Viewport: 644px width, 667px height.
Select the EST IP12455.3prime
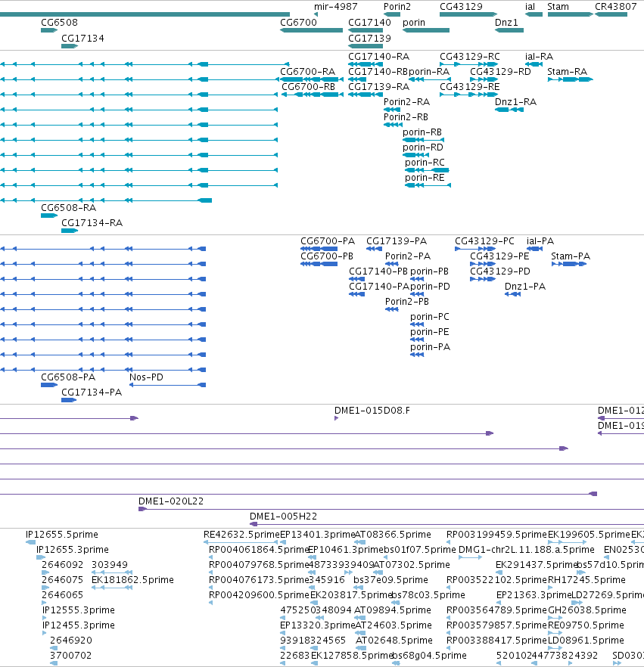78,625
